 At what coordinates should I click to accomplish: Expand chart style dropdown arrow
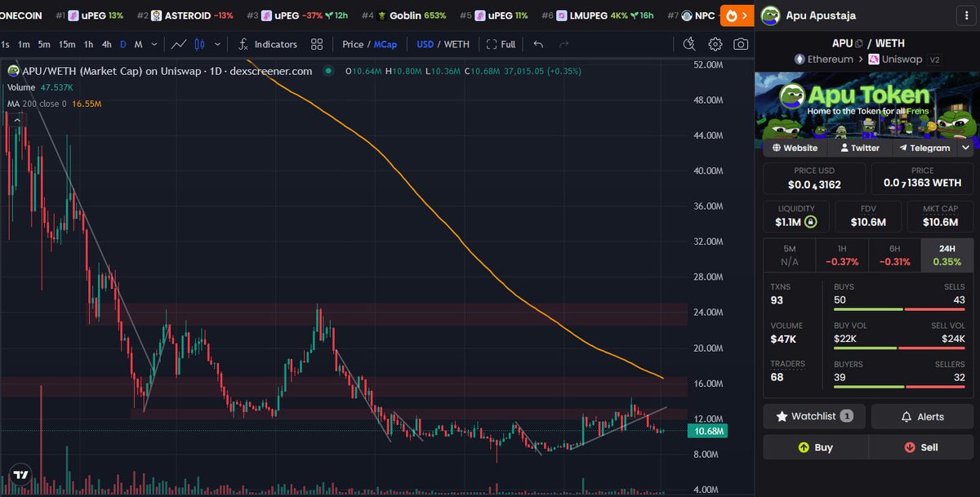[x=218, y=44]
